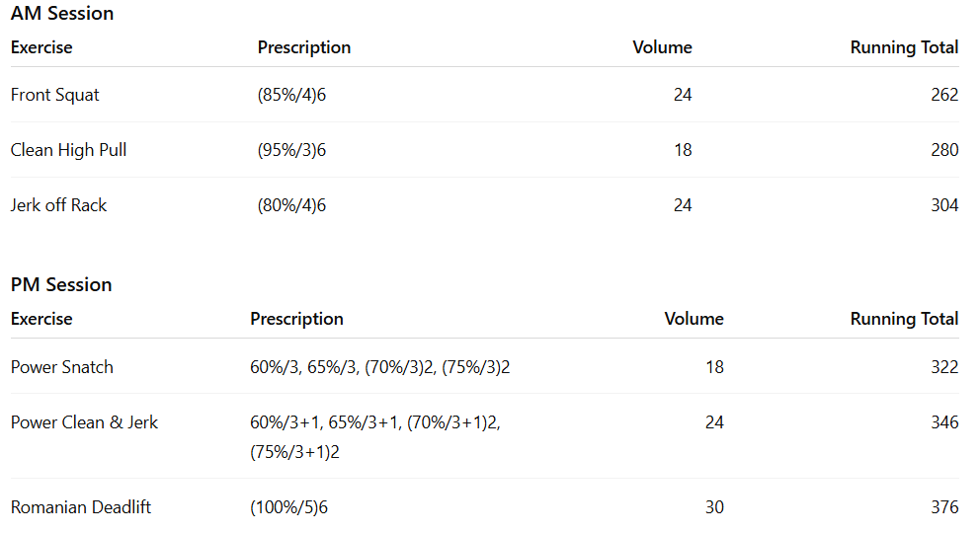The height and width of the screenshot is (533, 980).
Task: Click the AM Session heading
Action: 62,14
